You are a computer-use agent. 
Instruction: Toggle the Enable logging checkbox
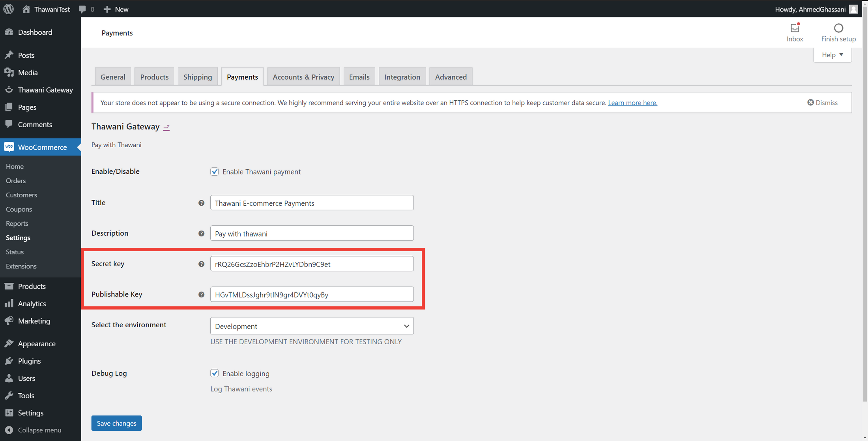point(215,373)
